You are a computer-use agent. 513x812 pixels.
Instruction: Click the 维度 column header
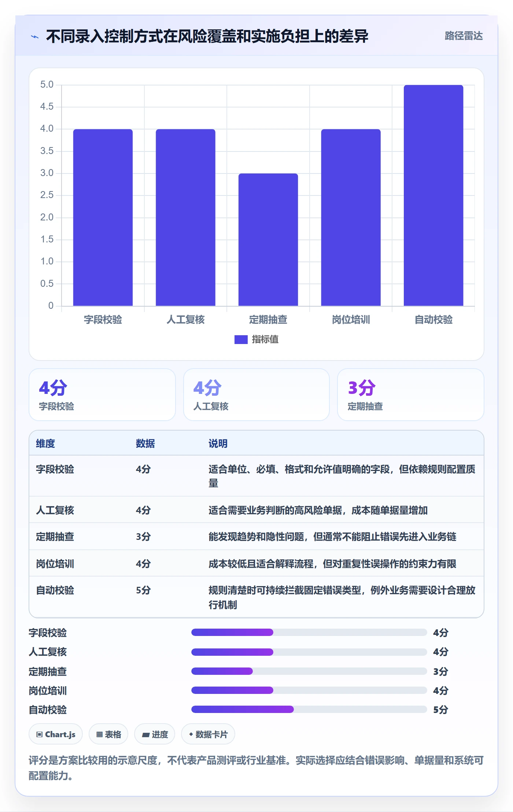coord(45,443)
